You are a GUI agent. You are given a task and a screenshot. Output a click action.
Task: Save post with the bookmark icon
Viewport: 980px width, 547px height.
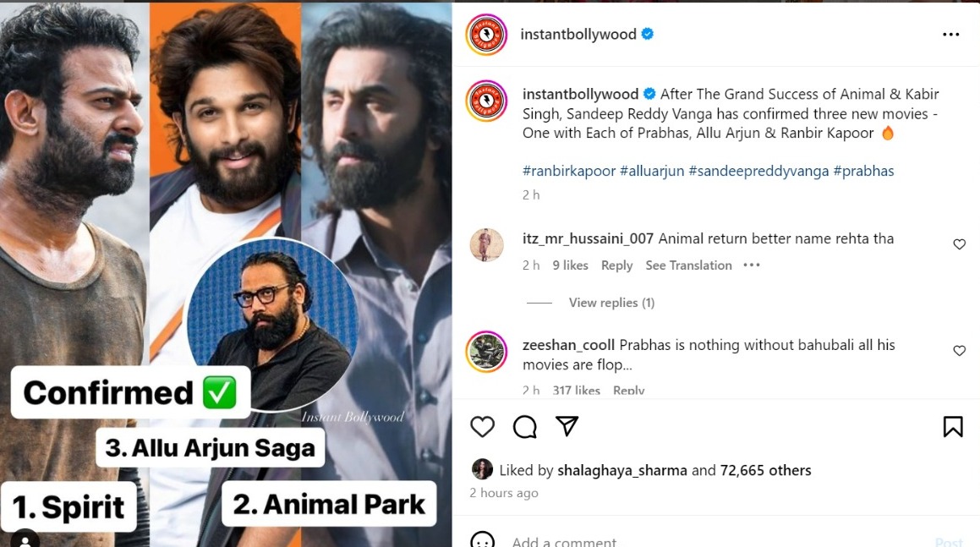(x=952, y=427)
